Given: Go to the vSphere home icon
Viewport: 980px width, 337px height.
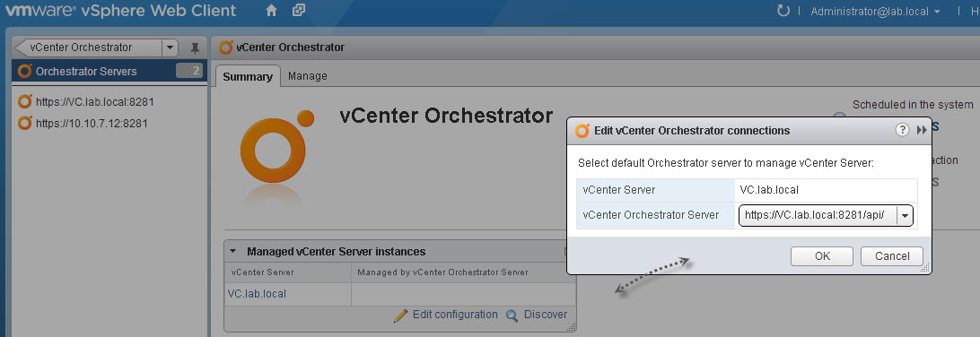Looking at the screenshot, I should pos(271,11).
